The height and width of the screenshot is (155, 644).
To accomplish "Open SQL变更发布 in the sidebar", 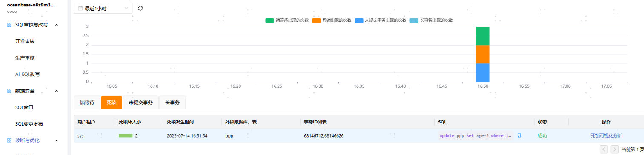I will (x=29, y=124).
